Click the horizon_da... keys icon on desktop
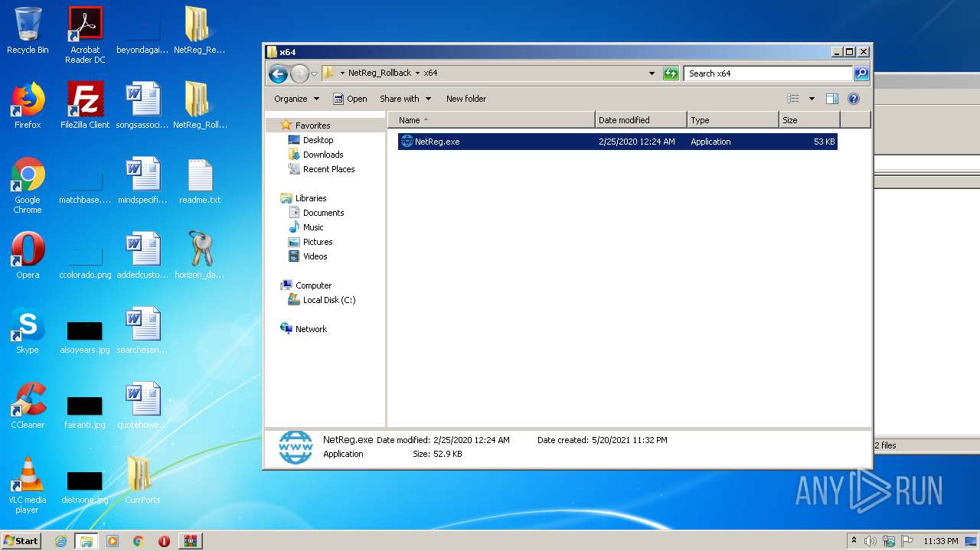 [x=200, y=256]
